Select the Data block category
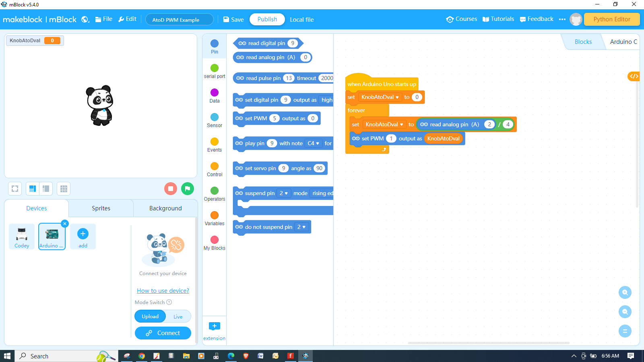This screenshot has width=644, height=362. pyautogui.click(x=215, y=96)
